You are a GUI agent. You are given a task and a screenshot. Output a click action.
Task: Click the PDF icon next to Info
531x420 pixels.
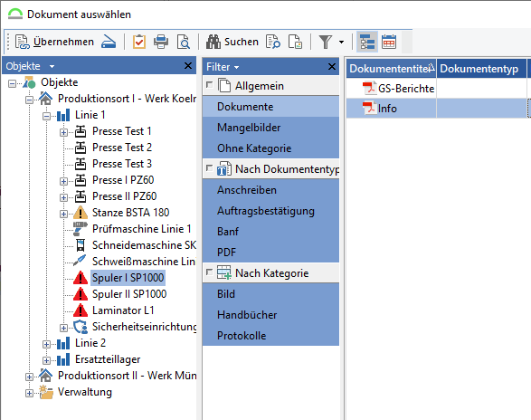click(x=369, y=109)
